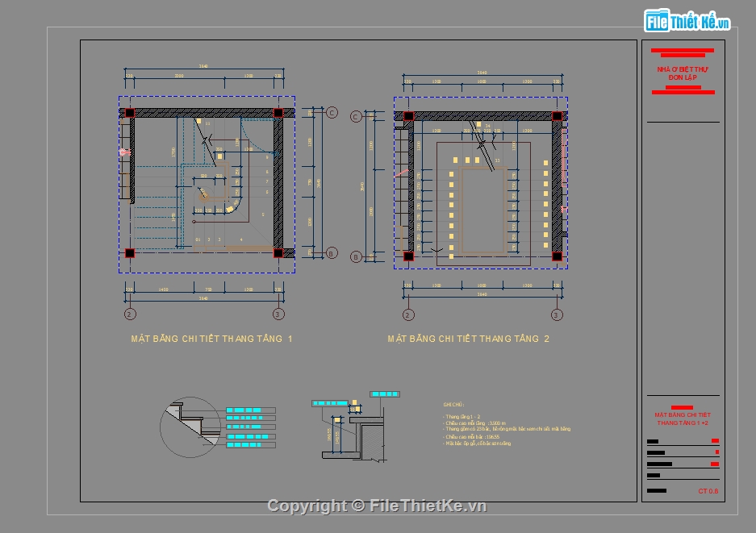Select the last note line about 'ốp gỗ'

pos(477,443)
